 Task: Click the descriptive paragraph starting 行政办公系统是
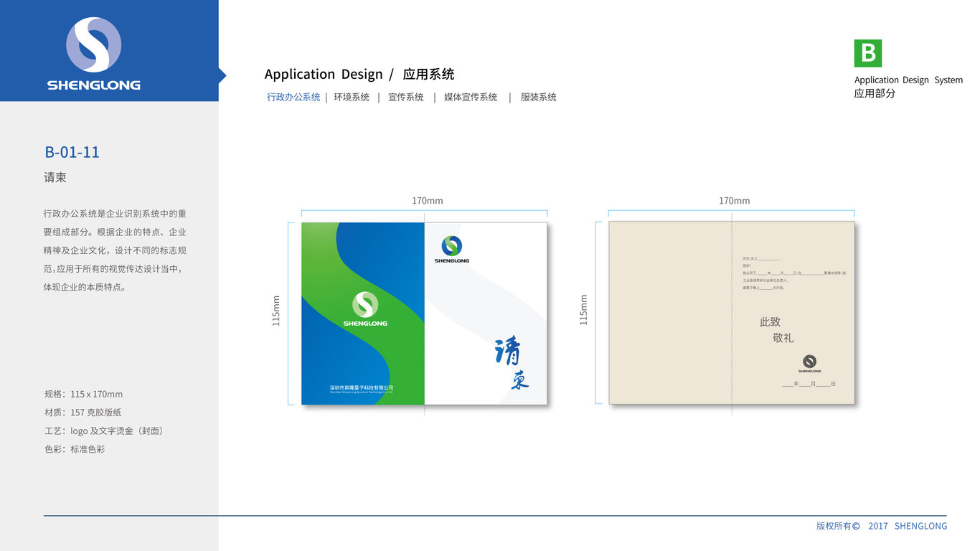coord(115,250)
